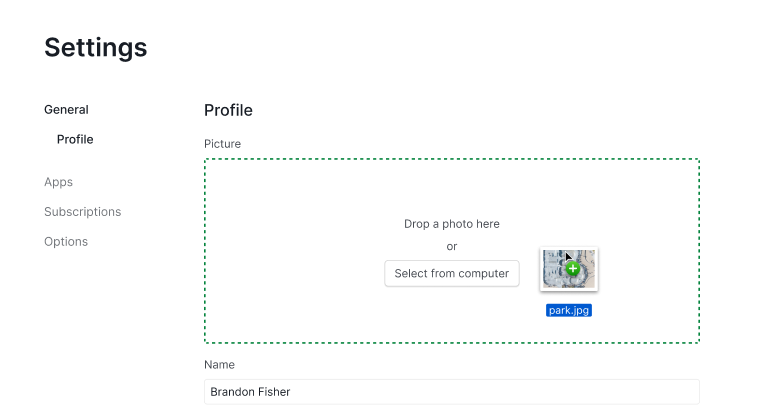Select the Profile sidebar sub-item
This screenshot has width=760, height=412.
pos(75,140)
